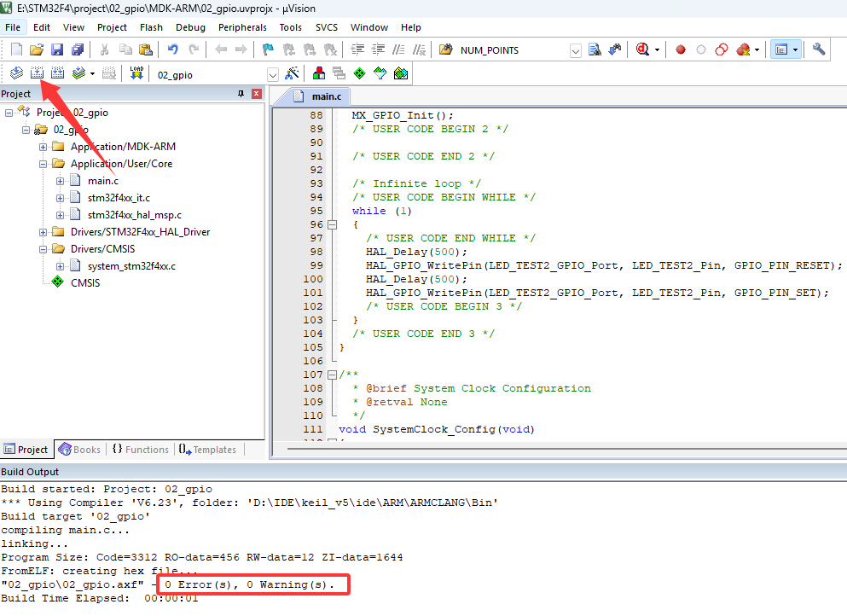Open the Debug menu
Screen dimensions: 847x616
point(191,27)
